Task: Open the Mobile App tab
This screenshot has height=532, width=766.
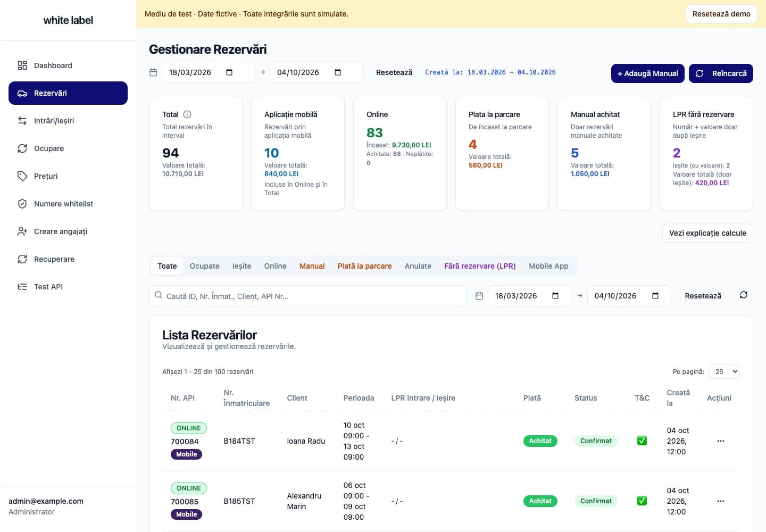Action: 549,266
